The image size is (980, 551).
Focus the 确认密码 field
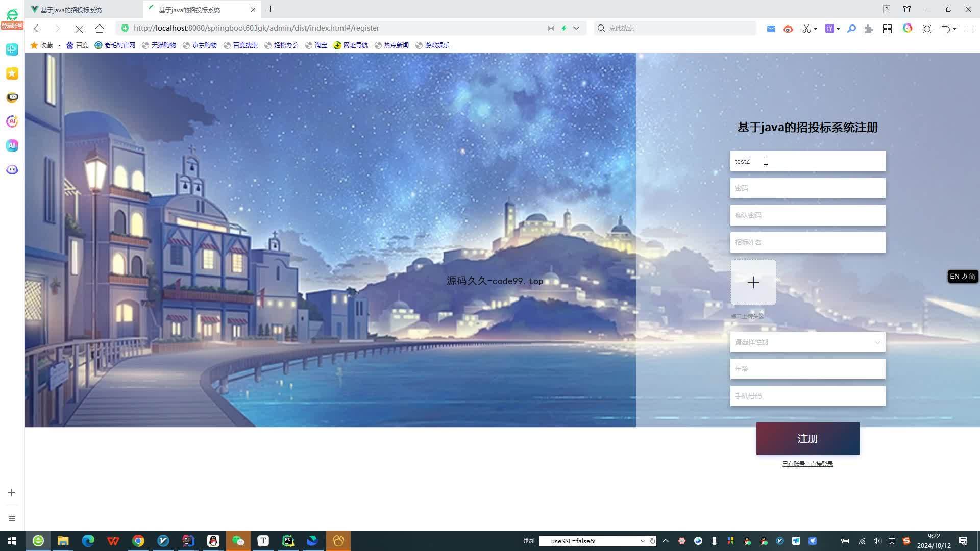tap(807, 215)
